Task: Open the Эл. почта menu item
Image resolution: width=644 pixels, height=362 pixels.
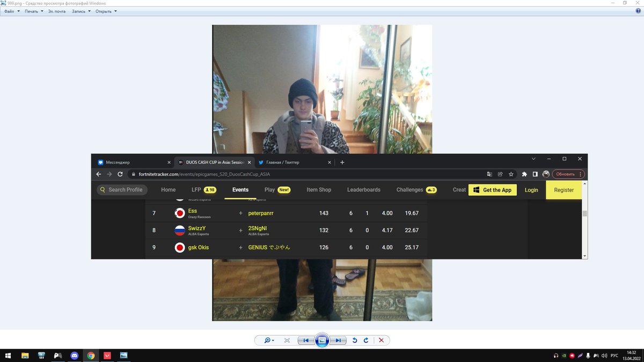Action: pyautogui.click(x=56, y=11)
